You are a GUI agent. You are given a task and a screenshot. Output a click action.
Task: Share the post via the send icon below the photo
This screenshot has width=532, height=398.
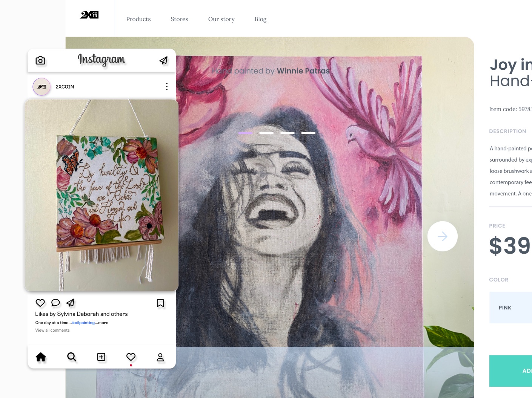pyautogui.click(x=71, y=302)
